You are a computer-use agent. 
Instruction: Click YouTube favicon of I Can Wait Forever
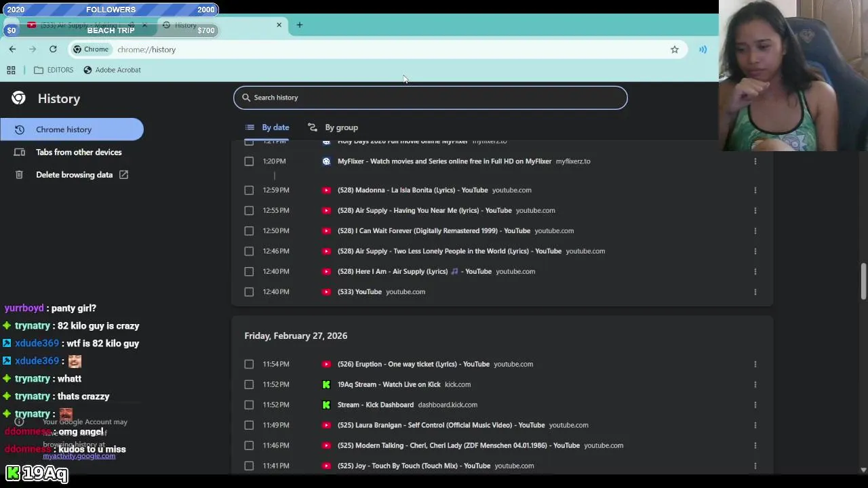pos(326,231)
